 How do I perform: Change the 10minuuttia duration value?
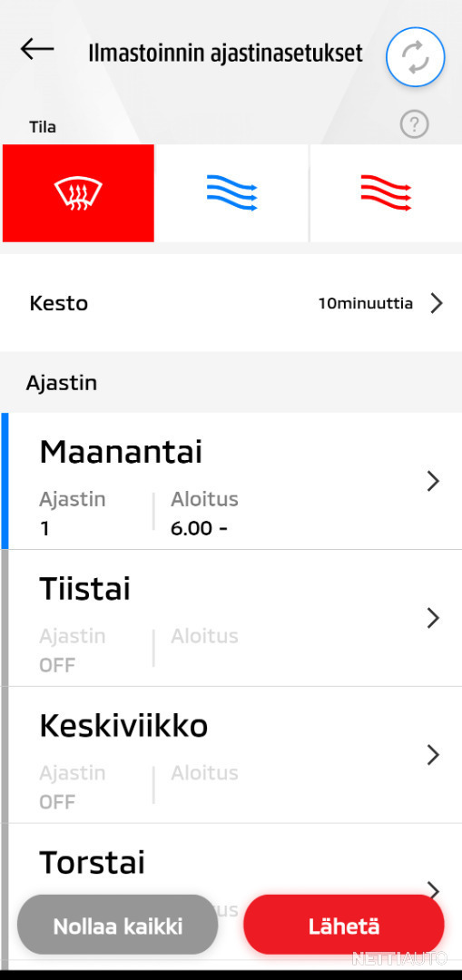coord(366,304)
